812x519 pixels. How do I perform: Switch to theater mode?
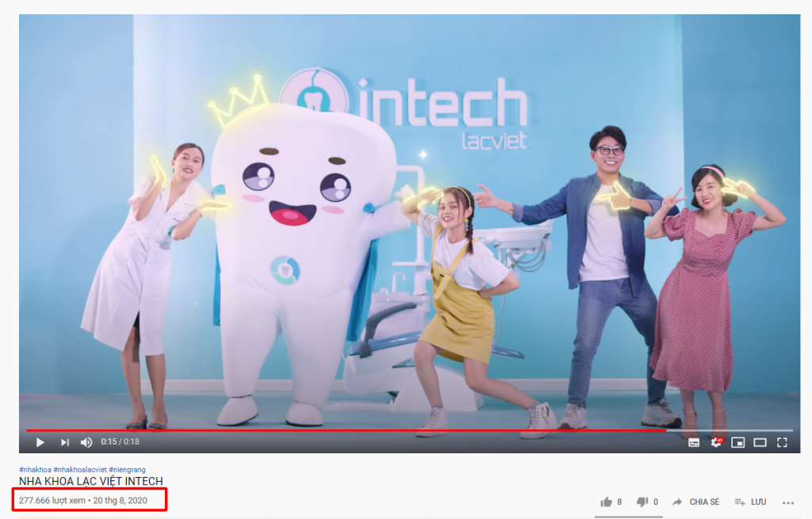coord(760,442)
